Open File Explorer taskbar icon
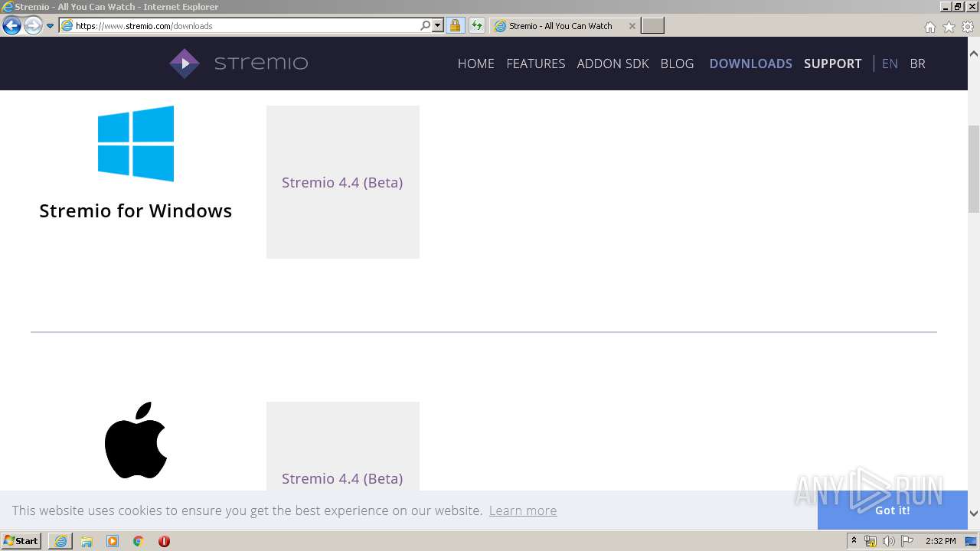Viewport: 980px width, 551px height. (87, 541)
